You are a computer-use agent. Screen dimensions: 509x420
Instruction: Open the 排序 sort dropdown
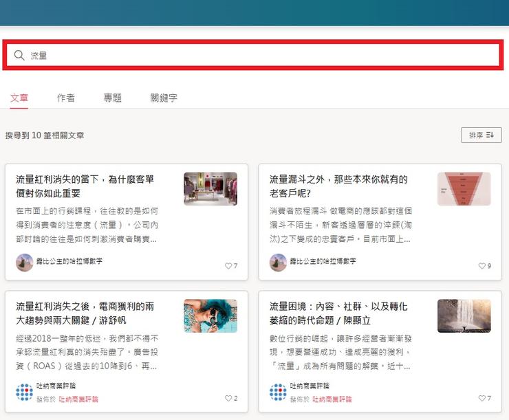click(x=481, y=135)
